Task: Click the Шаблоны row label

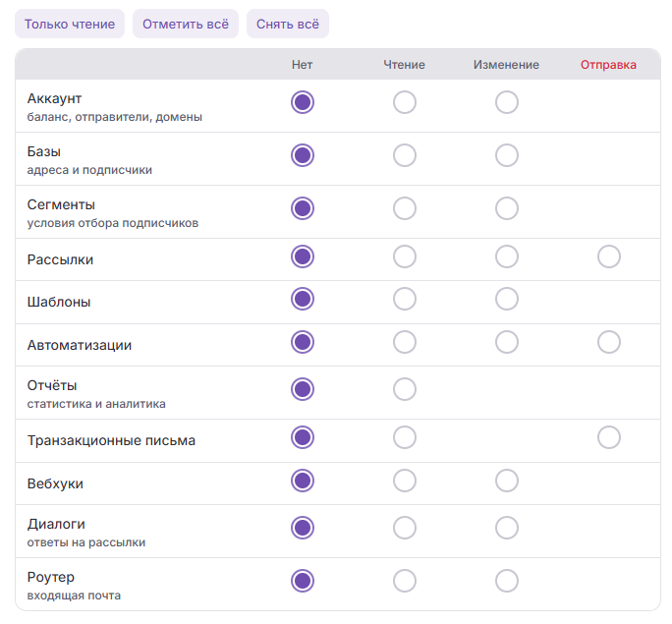Action: pos(59,302)
